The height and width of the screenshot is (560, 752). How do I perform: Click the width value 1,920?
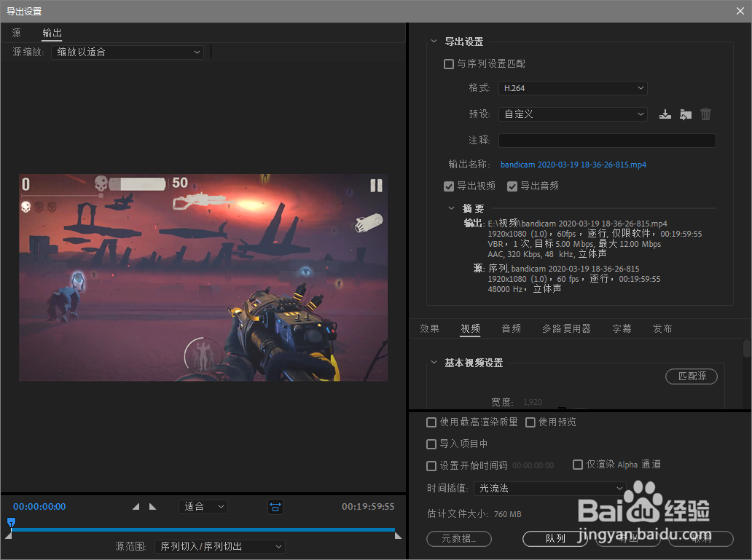(533, 402)
